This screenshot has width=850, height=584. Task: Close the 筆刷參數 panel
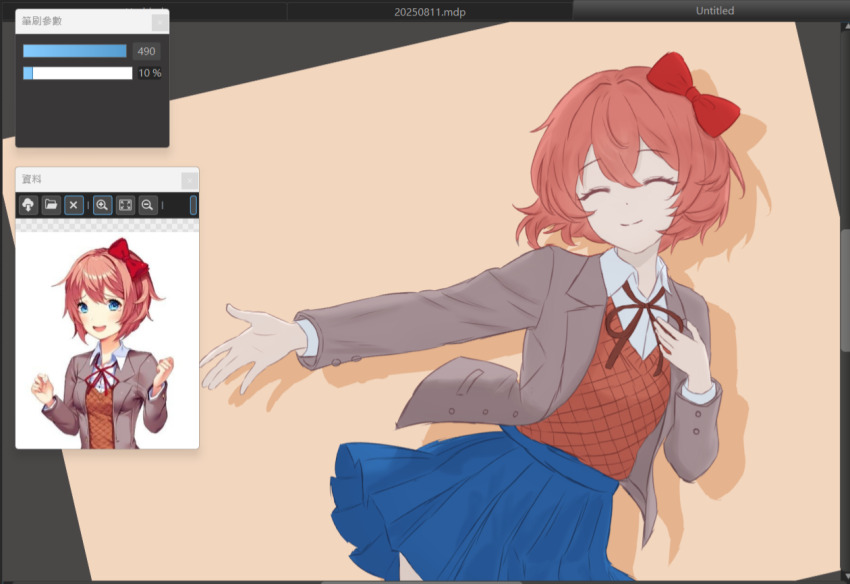[x=161, y=21]
